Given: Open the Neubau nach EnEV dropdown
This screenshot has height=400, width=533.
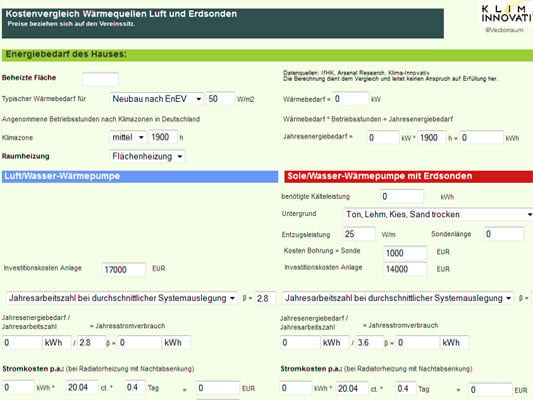Looking at the screenshot, I should [x=156, y=99].
